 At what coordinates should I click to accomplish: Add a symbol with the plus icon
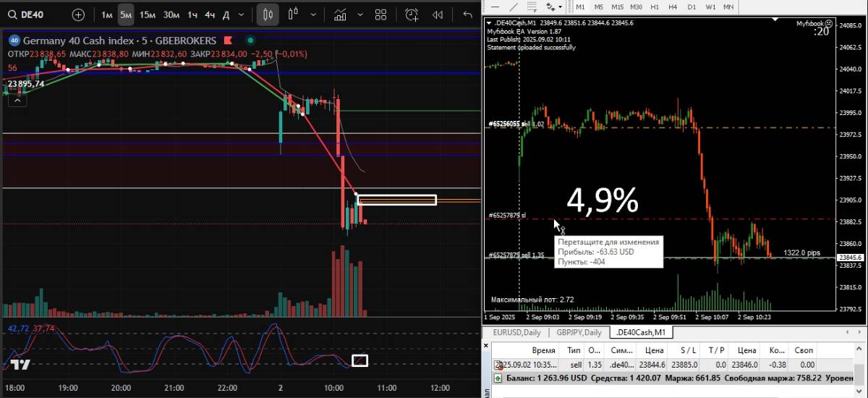(78, 14)
